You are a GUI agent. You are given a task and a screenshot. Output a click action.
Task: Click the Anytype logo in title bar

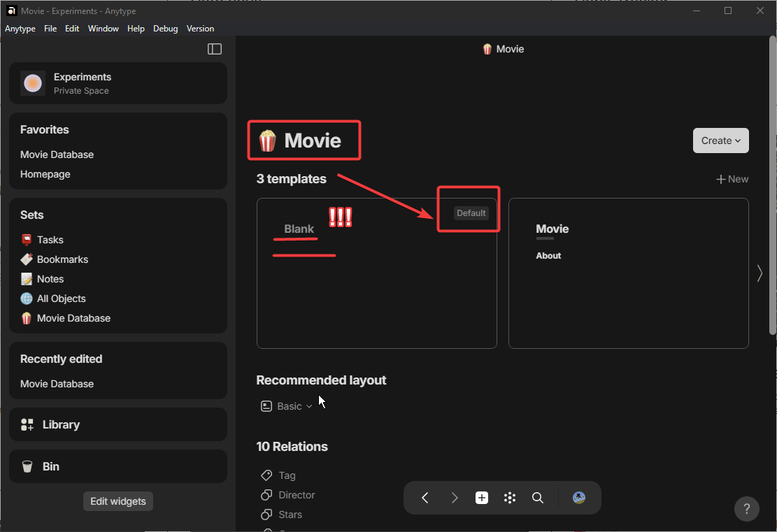pos(11,10)
